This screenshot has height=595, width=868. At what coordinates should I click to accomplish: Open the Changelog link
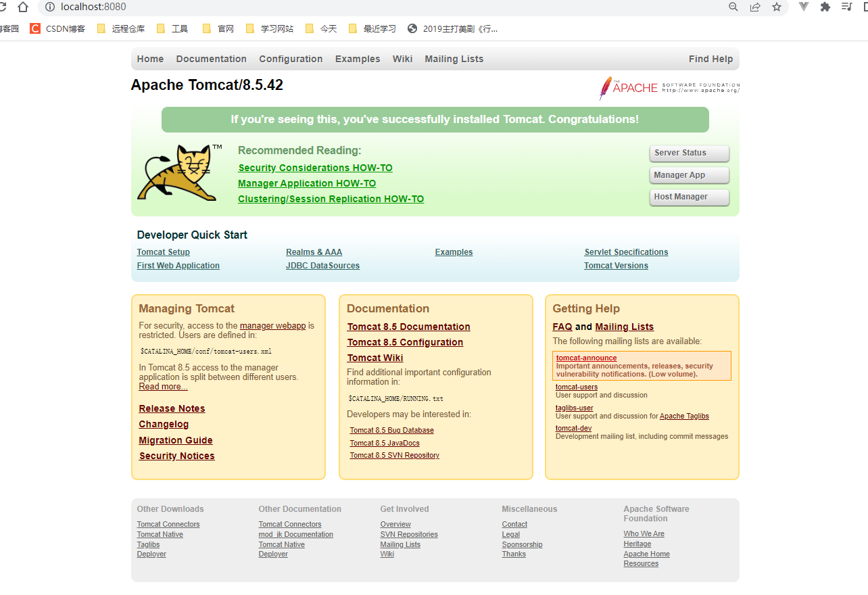tap(164, 424)
